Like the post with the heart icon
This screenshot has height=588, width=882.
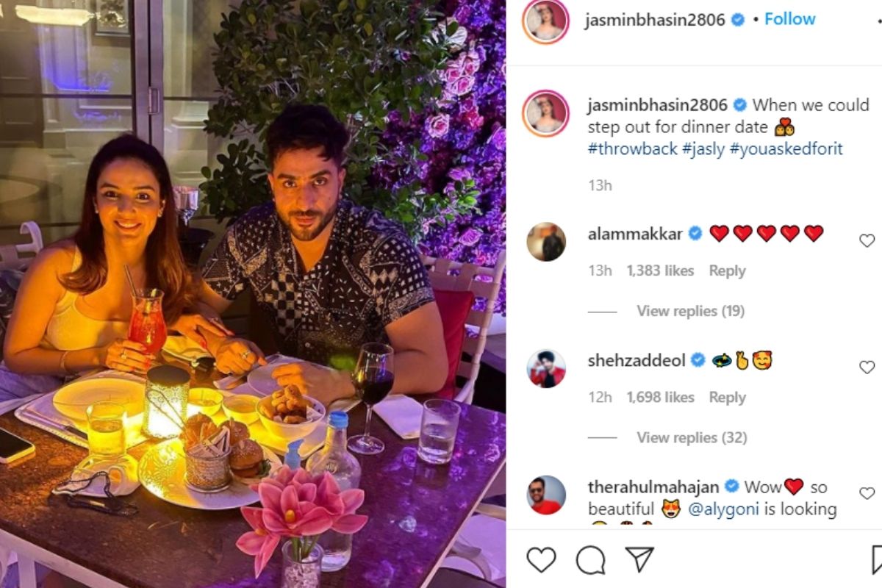[x=542, y=560]
